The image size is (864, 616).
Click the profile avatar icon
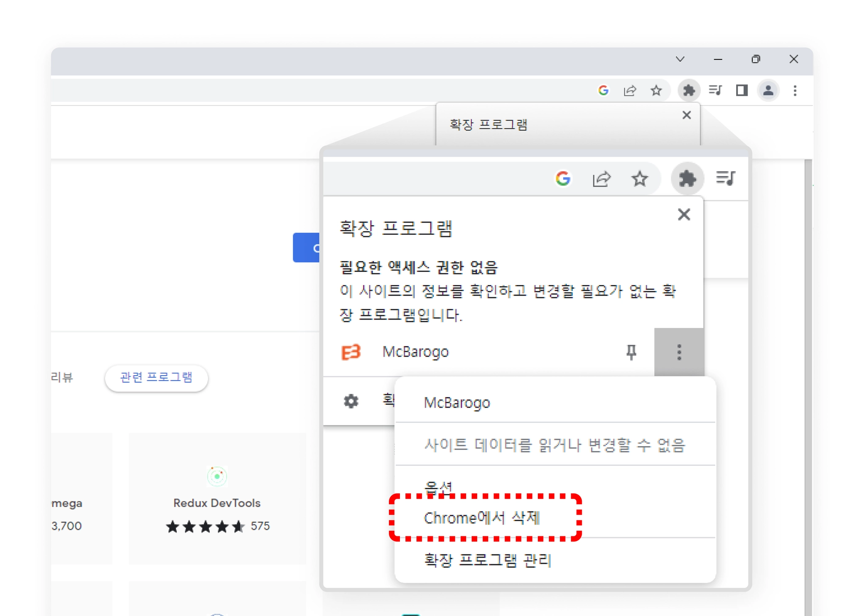tap(768, 90)
